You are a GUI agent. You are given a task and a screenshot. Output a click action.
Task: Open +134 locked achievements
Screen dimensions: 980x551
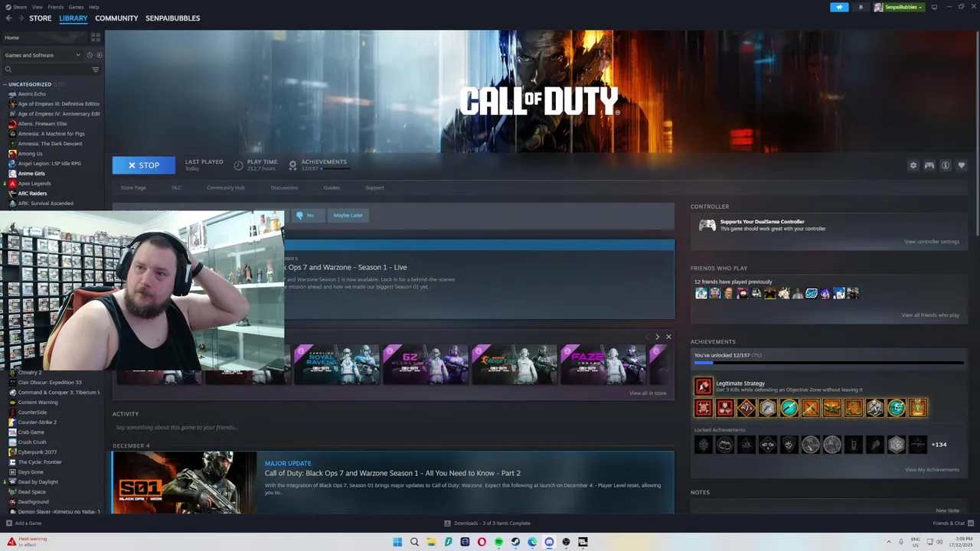point(939,445)
